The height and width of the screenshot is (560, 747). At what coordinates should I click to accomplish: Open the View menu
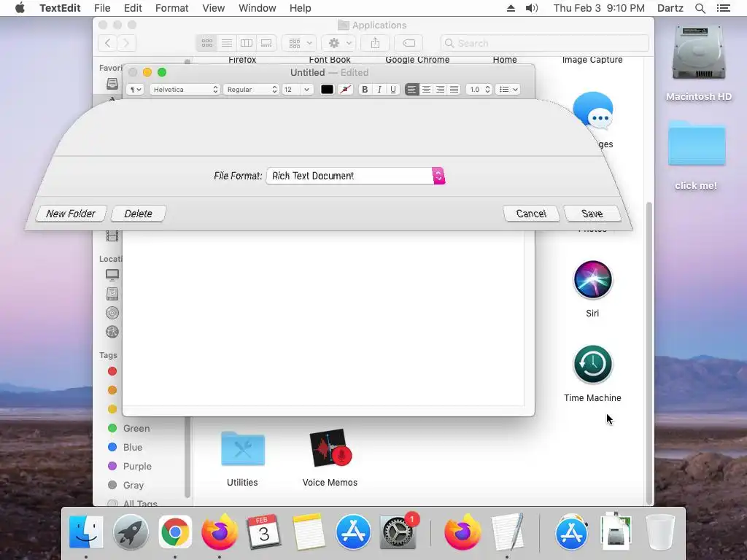pyautogui.click(x=214, y=8)
